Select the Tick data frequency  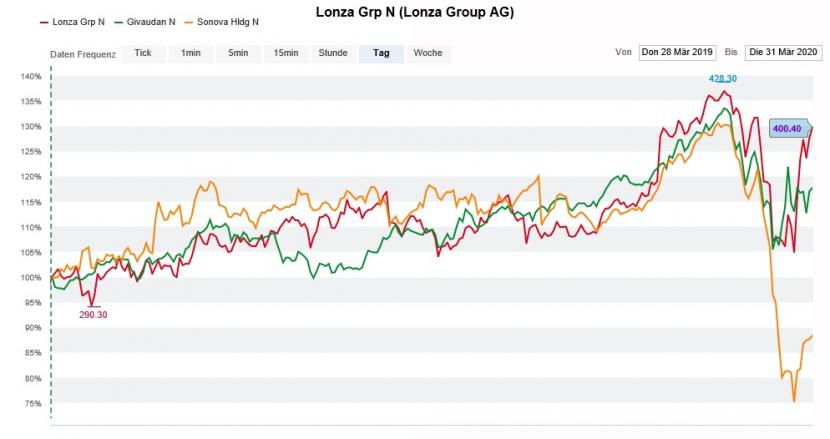[143, 53]
